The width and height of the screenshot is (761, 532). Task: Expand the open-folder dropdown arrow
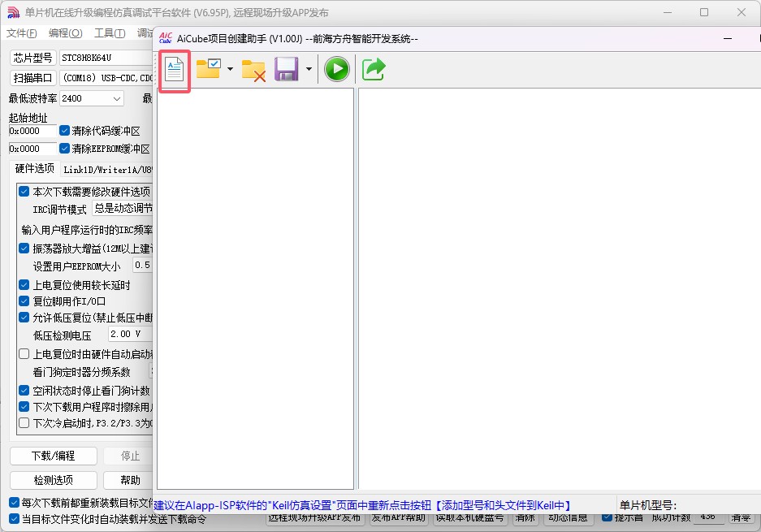[x=230, y=69]
